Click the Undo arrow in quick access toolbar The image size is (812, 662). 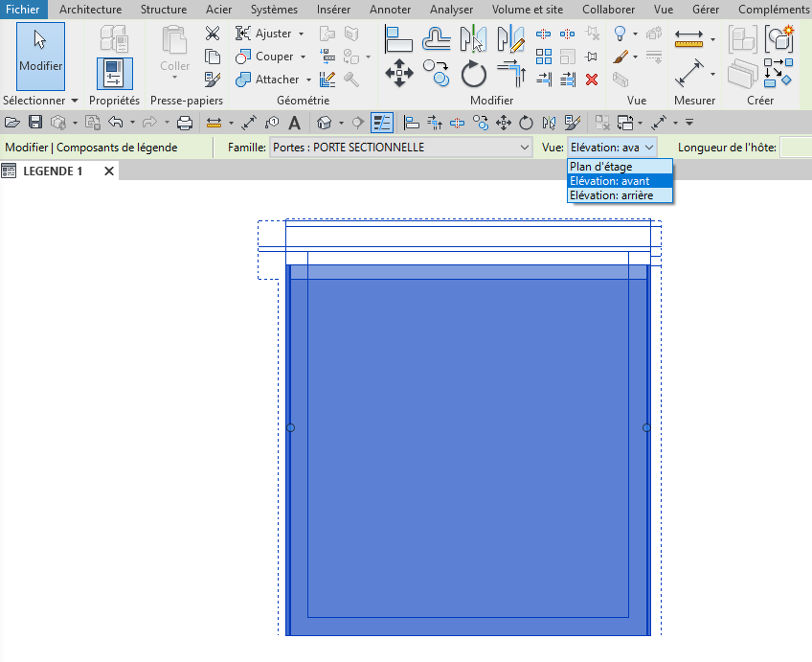click(x=115, y=123)
